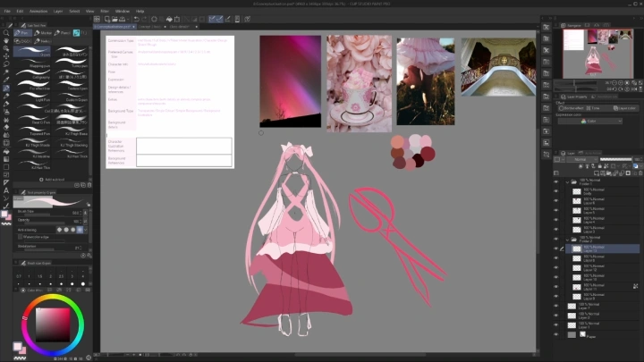The image size is (644, 362).
Task: Open the Expression color dropdown
Action: [592, 121]
